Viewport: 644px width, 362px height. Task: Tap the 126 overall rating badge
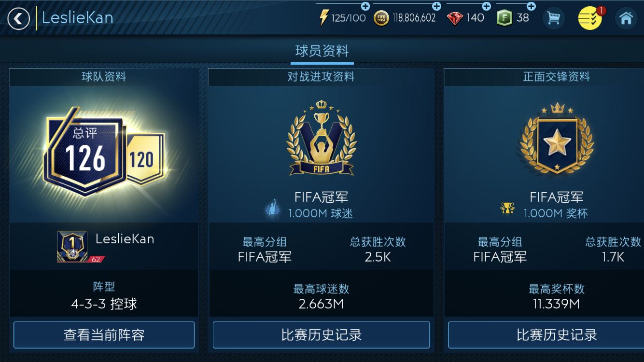click(84, 153)
